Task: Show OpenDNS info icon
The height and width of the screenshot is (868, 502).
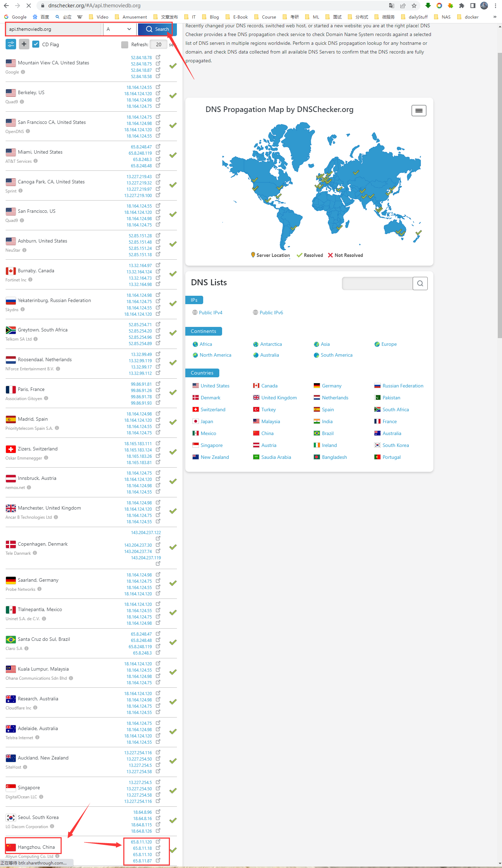Action: (x=28, y=131)
